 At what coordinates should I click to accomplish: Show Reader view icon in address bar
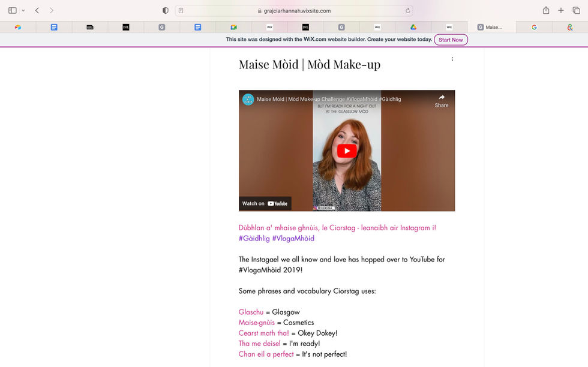[x=181, y=11]
